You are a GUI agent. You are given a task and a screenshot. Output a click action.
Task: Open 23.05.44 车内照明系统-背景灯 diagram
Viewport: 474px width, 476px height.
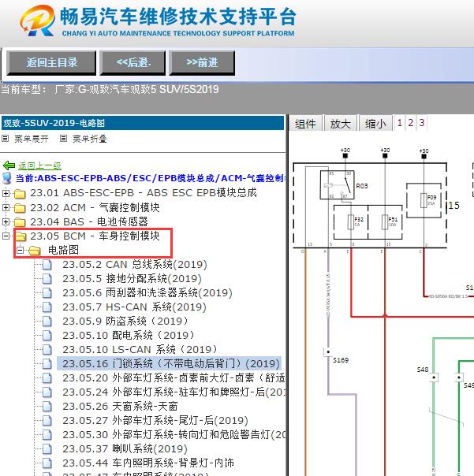coord(148,463)
